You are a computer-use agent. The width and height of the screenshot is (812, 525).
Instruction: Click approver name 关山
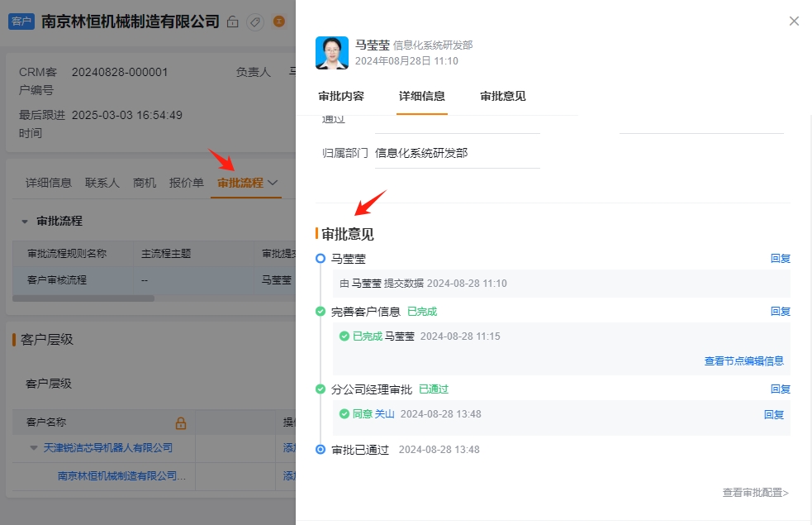click(385, 414)
